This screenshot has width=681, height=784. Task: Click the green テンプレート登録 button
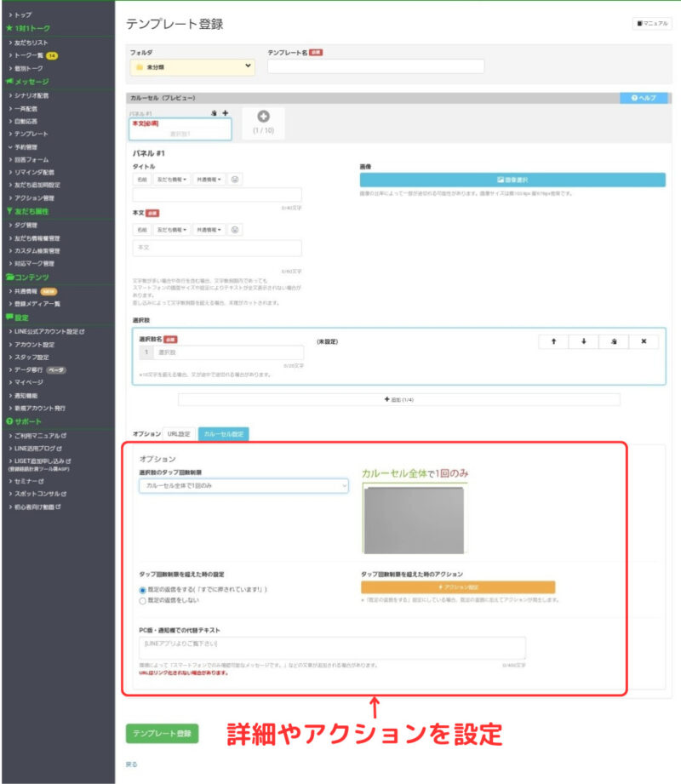(162, 734)
